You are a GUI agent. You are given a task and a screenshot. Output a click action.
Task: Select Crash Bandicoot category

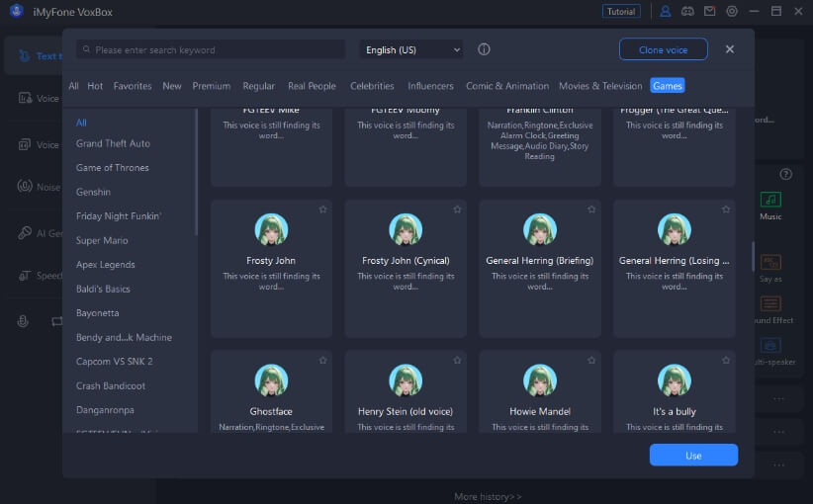(x=111, y=385)
